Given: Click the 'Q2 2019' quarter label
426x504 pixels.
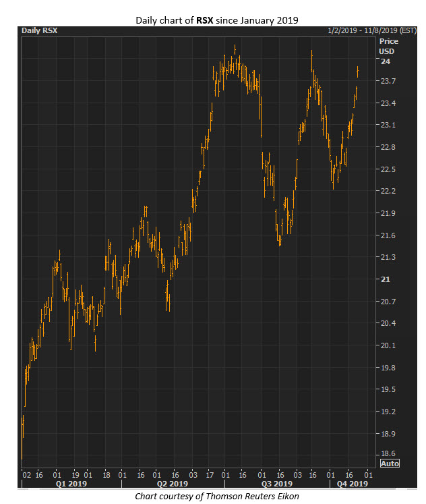Looking at the screenshot, I should 172,484.
